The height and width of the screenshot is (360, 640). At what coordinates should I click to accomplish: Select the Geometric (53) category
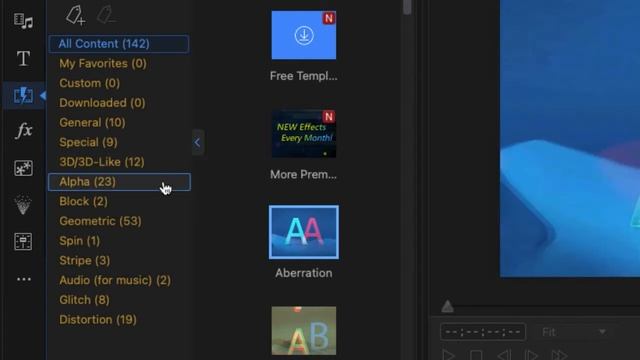[x=100, y=221]
